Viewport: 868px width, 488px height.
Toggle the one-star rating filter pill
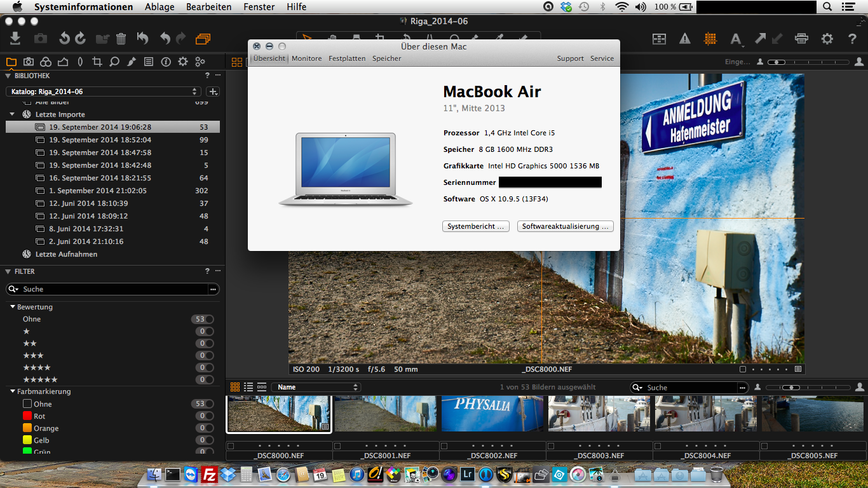coord(204,331)
